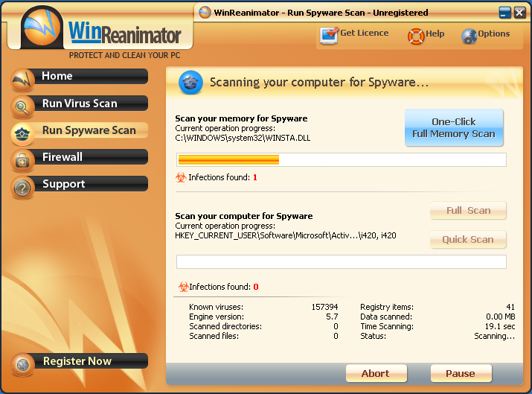This screenshot has width=532, height=394.
Task: Click the Support question mark icon
Action: (x=23, y=187)
